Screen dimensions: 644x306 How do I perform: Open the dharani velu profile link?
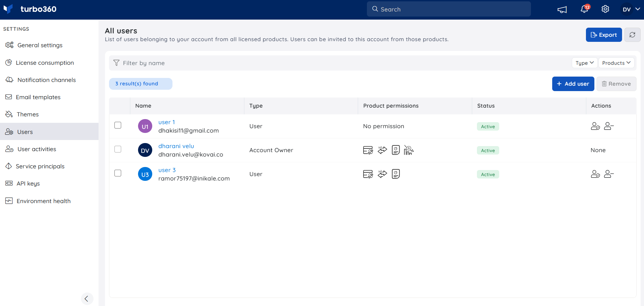[176, 146]
